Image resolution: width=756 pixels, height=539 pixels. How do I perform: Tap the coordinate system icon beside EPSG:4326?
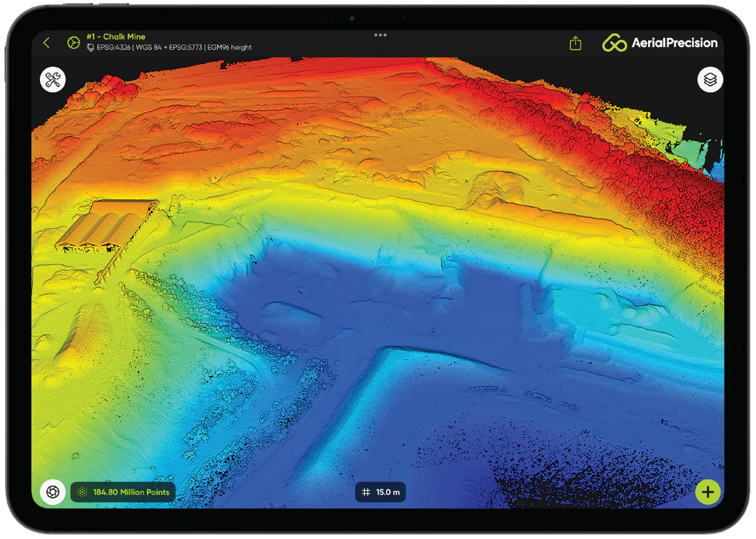(91, 47)
